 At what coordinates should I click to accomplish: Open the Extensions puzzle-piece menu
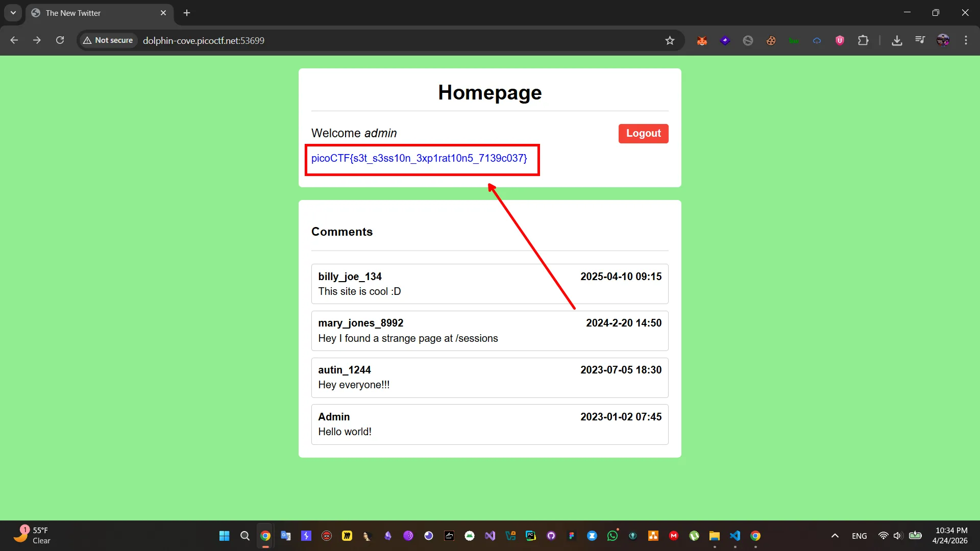click(863, 40)
